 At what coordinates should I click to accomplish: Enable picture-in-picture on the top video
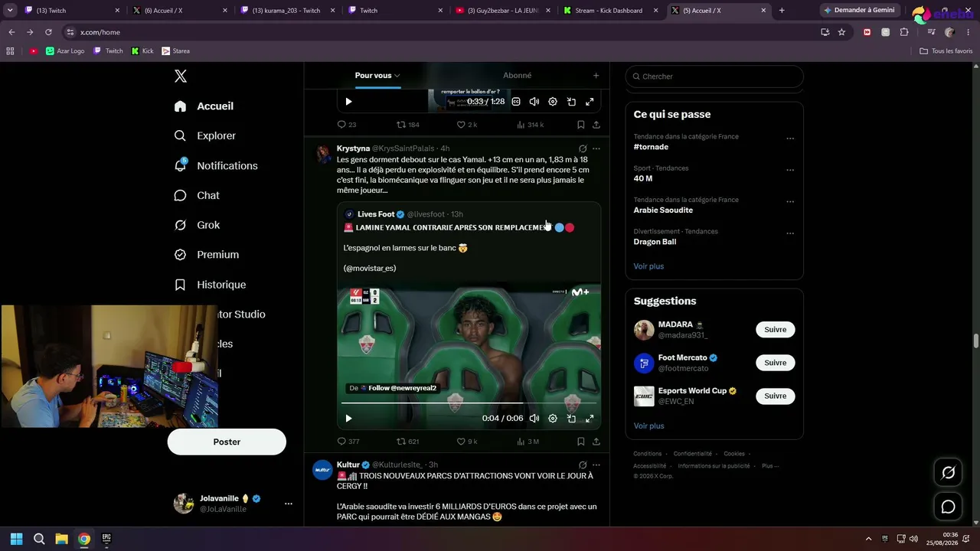(571, 102)
